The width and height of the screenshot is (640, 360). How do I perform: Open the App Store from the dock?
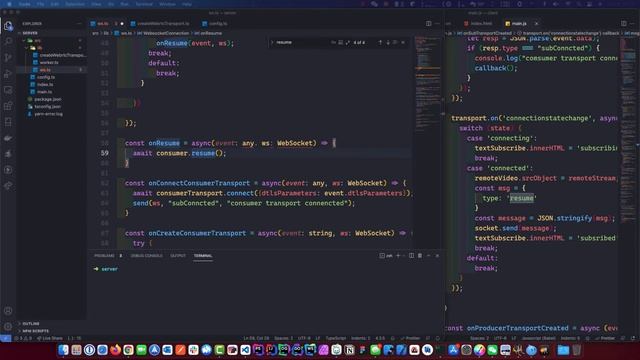point(453,350)
